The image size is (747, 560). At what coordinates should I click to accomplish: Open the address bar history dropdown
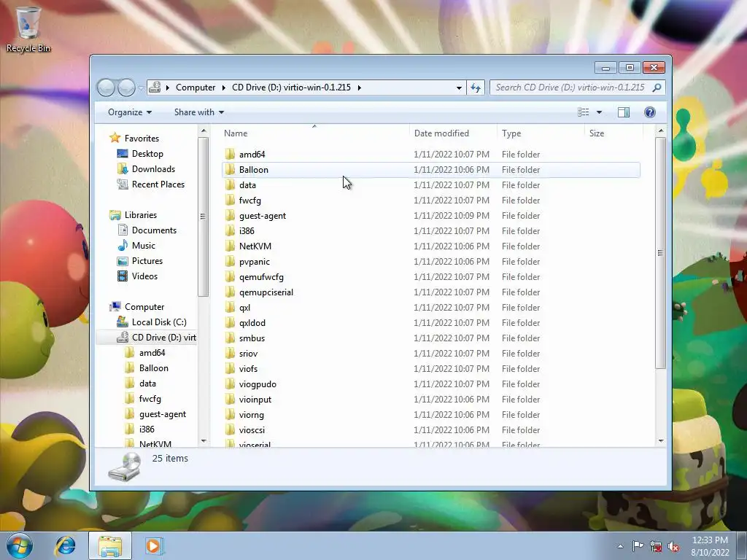pos(459,87)
